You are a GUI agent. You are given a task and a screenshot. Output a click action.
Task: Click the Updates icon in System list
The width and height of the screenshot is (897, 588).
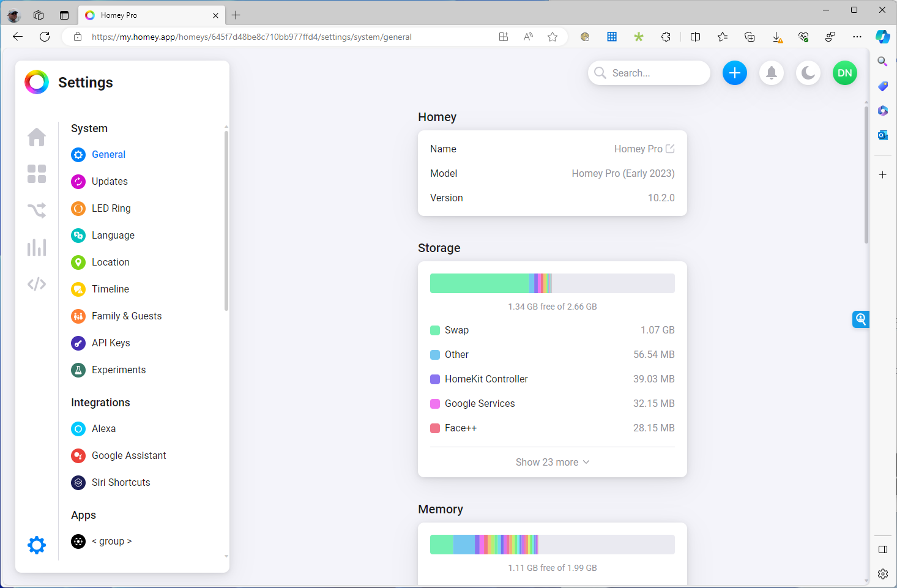point(78,182)
